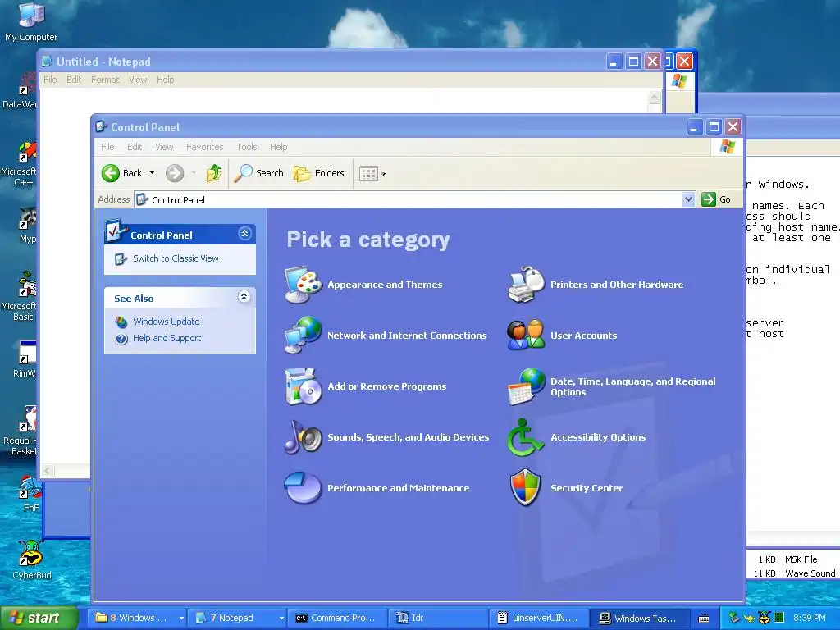
Task: Click the Notepad horizontal scrollbar left arrow
Action: click(x=48, y=471)
